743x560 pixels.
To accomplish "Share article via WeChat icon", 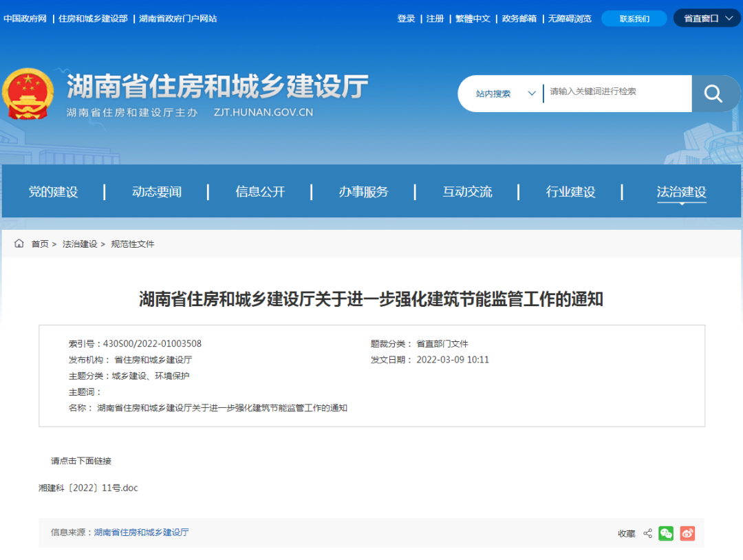I will [x=665, y=533].
